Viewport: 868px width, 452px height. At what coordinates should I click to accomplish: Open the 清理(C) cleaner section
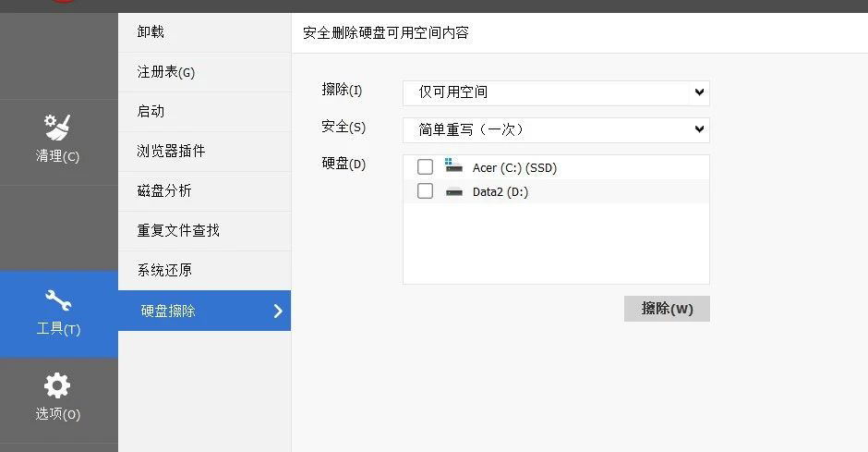[x=59, y=141]
